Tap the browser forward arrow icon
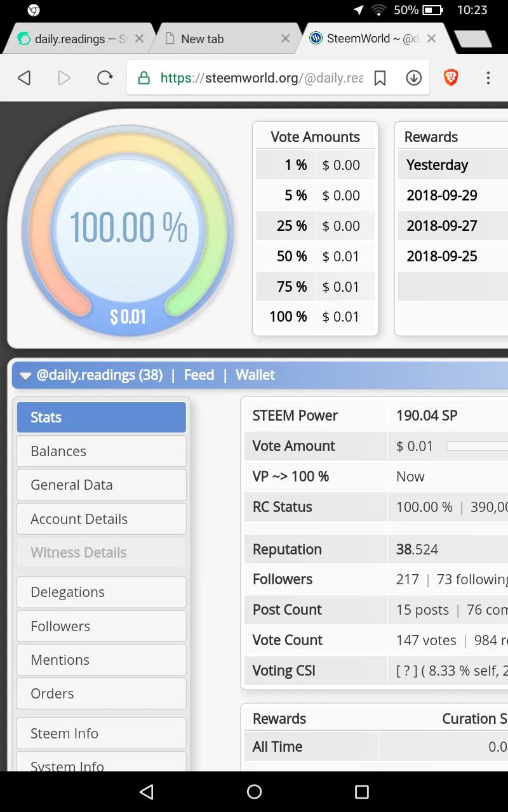 (x=64, y=78)
